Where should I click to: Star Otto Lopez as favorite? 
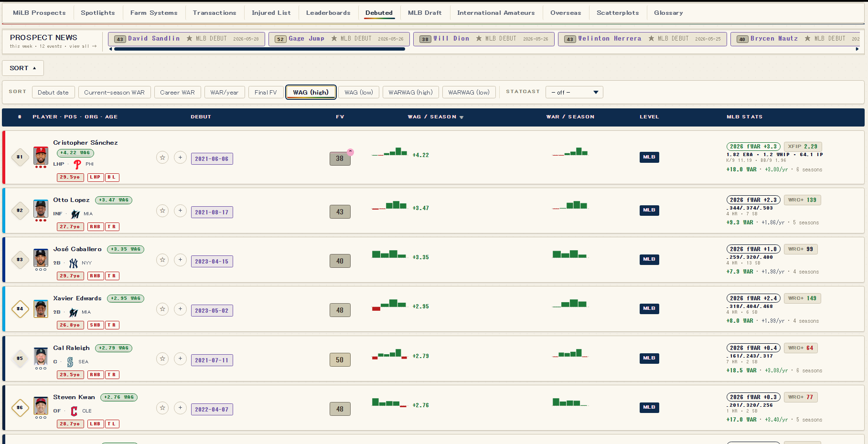click(162, 211)
